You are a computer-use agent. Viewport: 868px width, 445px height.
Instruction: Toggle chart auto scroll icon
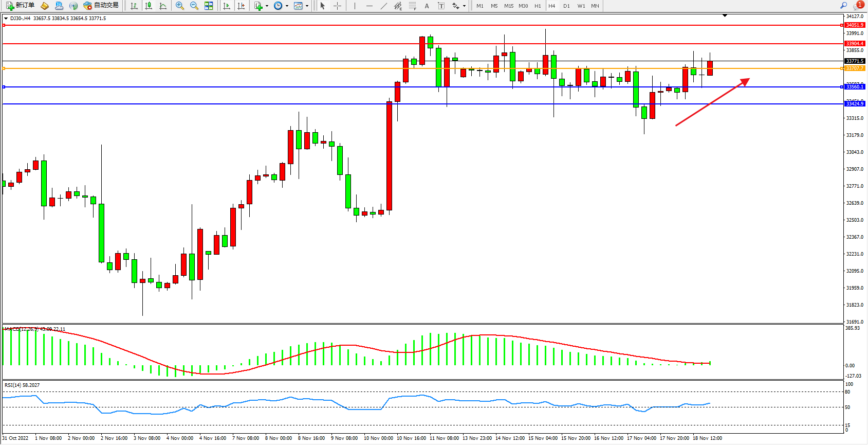(227, 6)
